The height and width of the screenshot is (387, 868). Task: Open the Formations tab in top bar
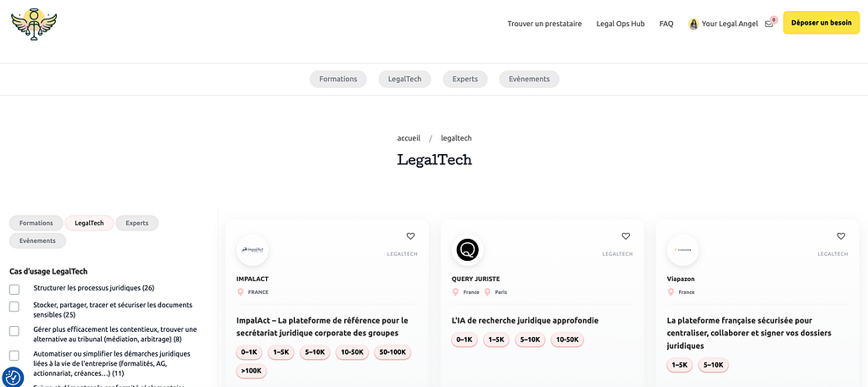pyautogui.click(x=338, y=79)
